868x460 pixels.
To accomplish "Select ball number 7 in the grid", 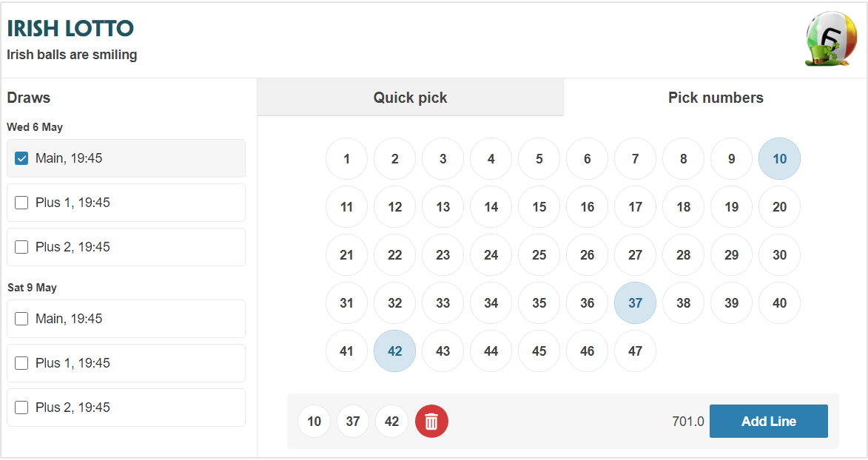I will (635, 158).
